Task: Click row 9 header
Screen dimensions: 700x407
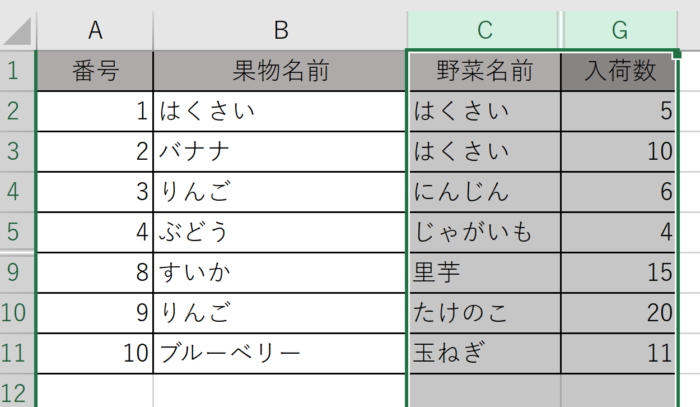Action: (17, 272)
